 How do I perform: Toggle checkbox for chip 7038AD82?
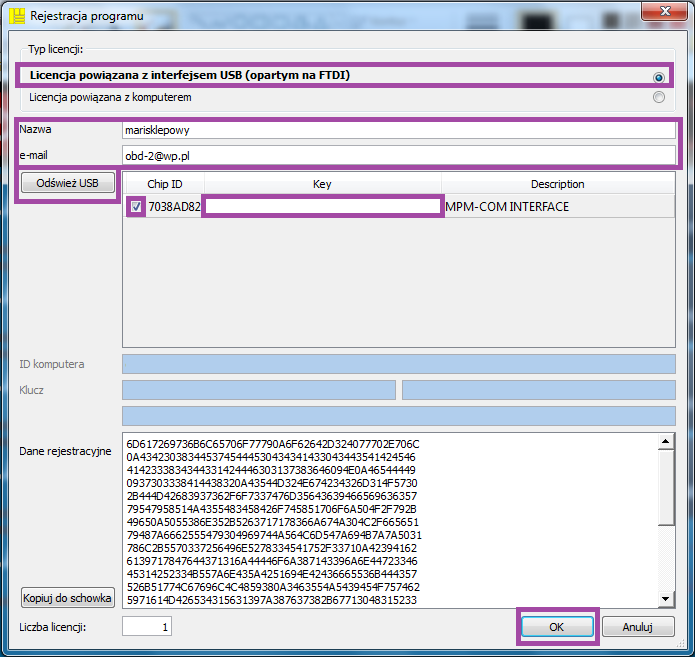(136, 206)
